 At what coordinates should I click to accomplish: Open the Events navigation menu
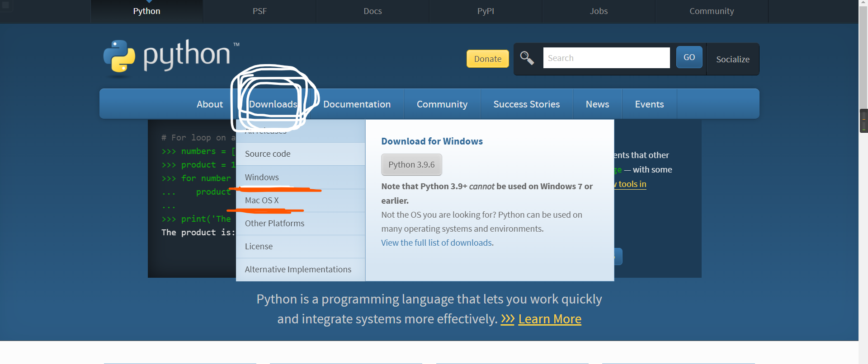click(x=649, y=104)
